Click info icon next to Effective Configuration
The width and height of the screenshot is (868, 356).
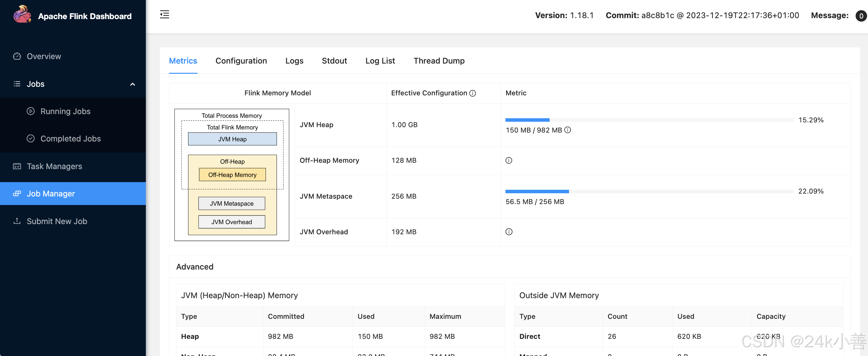[x=472, y=93]
